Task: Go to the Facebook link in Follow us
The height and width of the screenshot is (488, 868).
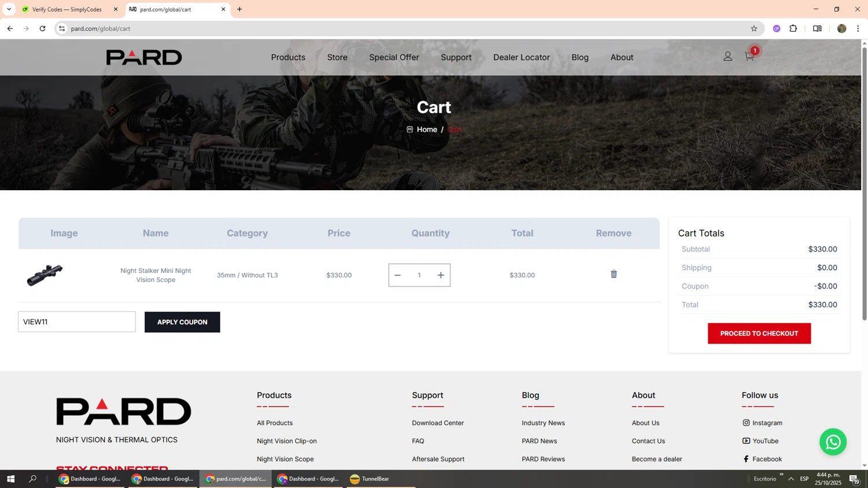Action: coord(762,459)
